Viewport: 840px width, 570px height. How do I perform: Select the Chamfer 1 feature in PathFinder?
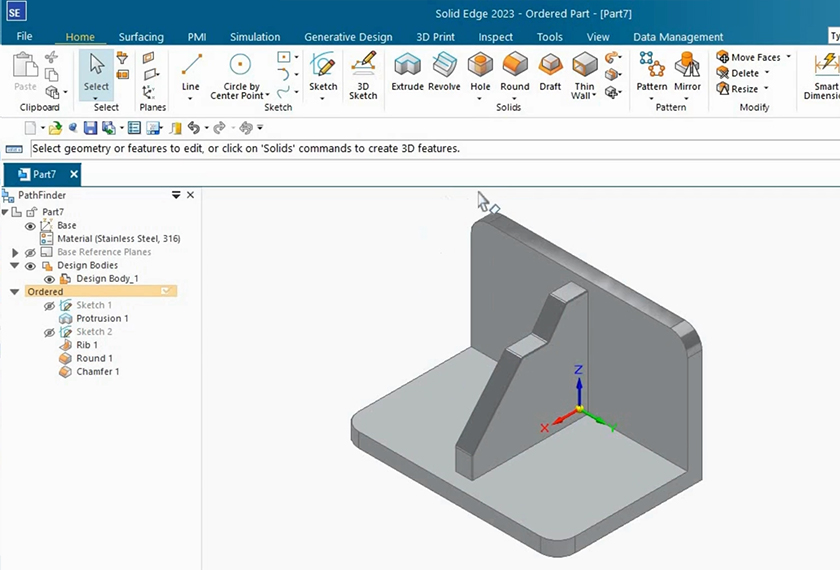click(97, 372)
